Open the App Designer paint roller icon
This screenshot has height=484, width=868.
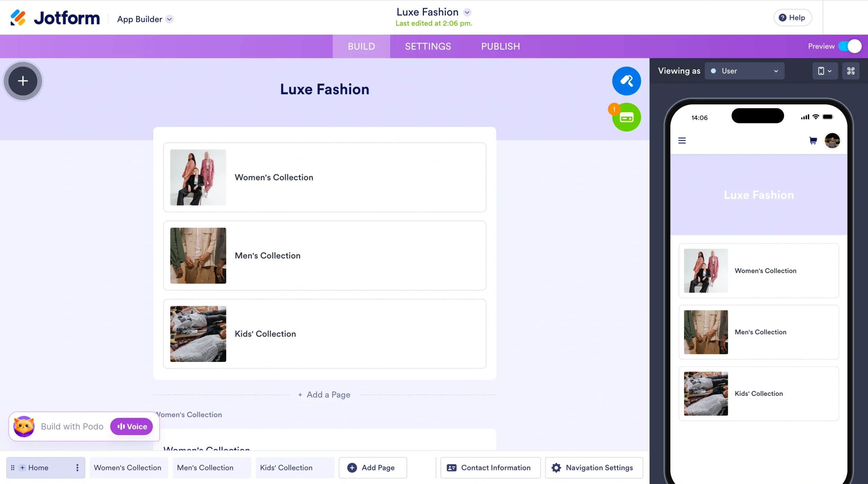pos(626,81)
